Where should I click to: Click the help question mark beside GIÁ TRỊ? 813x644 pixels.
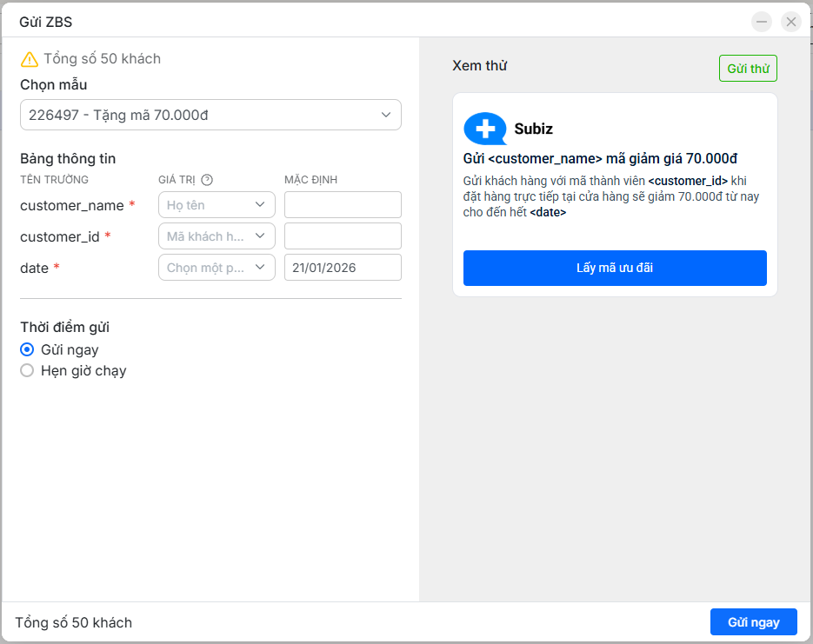(x=207, y=180)
